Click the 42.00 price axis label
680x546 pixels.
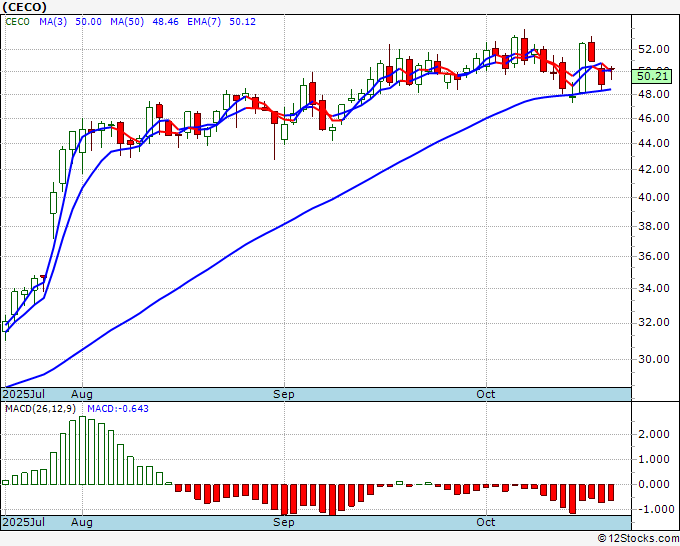tap(654, 169)
